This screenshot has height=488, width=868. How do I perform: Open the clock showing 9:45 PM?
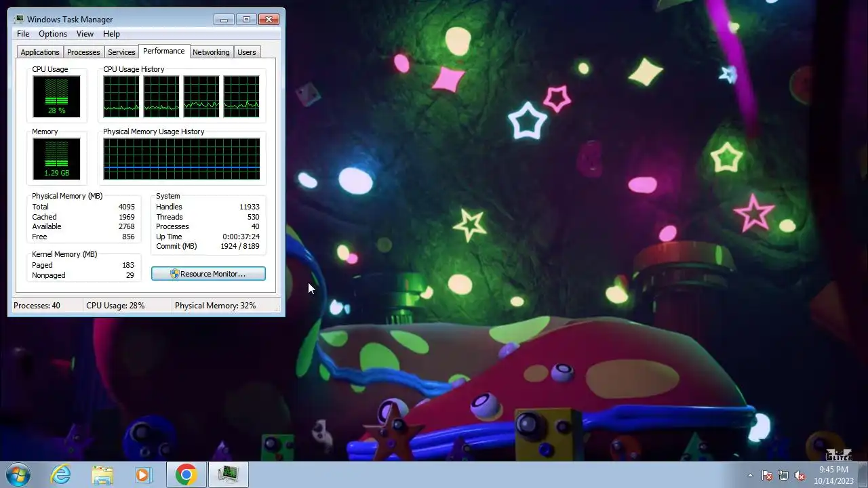[x=833, y=475]
